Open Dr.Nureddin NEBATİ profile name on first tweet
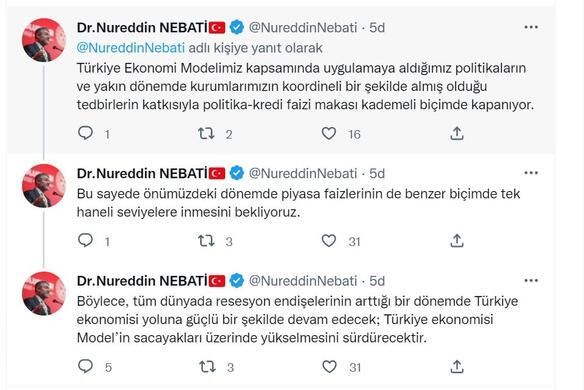The image size is (584, 390). click(x=142, y=28)
